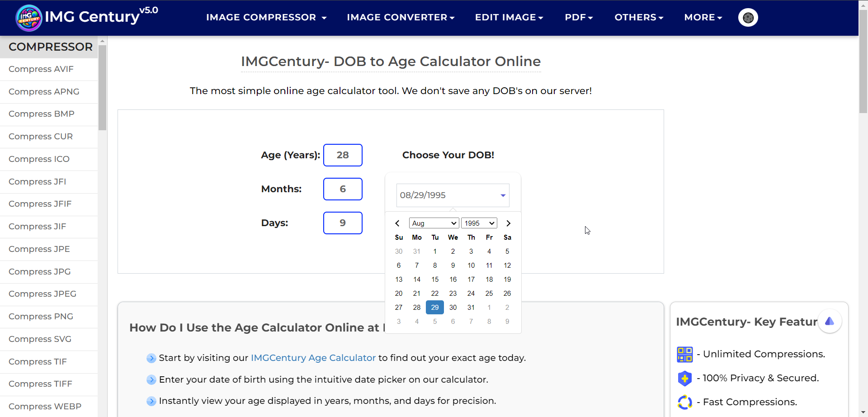Click the QR icon next to Unlimited Compressions
868x417 pixels.
685,354
